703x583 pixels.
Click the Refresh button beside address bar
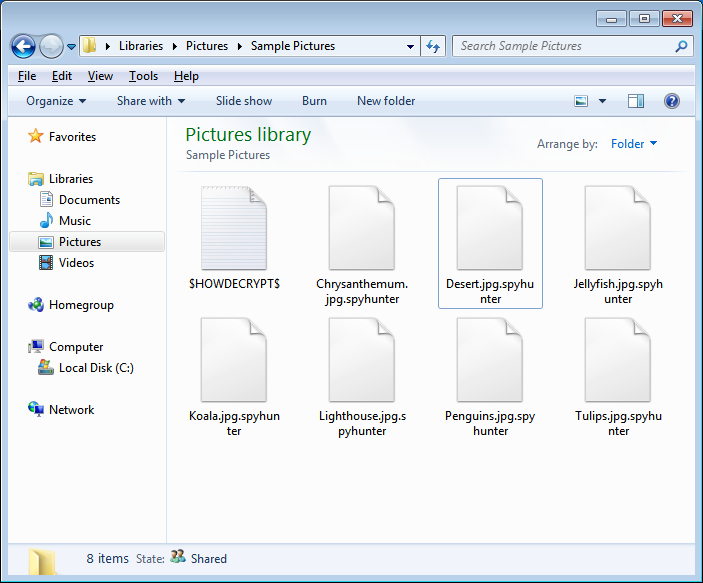coord(433,46)
